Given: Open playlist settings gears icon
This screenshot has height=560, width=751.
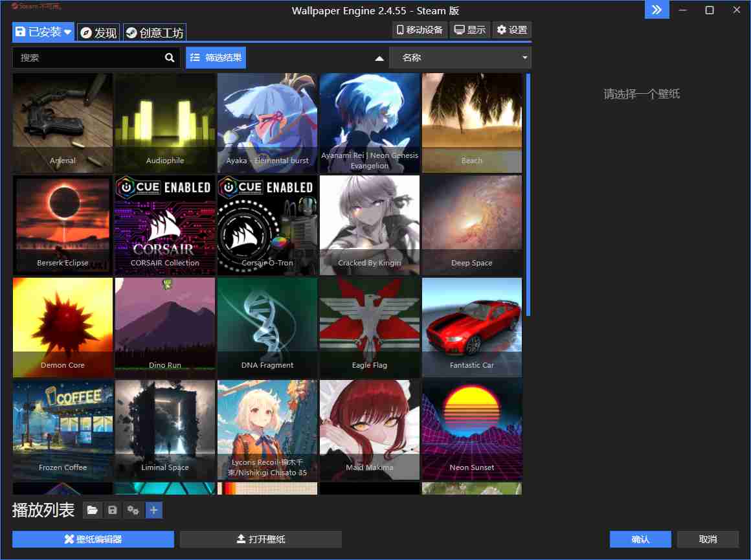Looking at the screenshot, I should (133, 511).
